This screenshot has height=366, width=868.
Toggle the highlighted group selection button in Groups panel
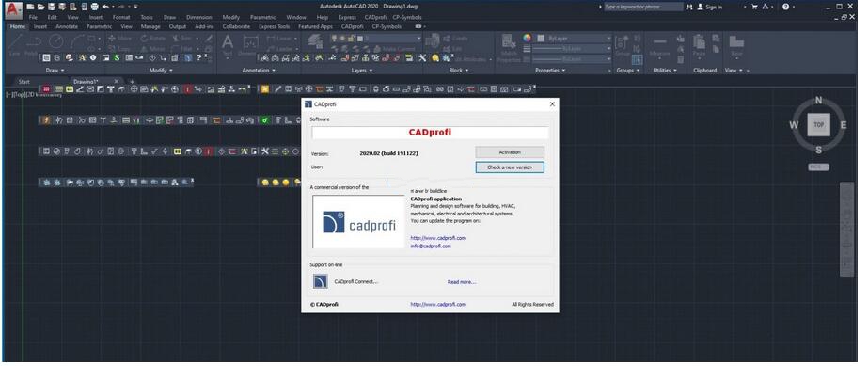pos(638,60)
